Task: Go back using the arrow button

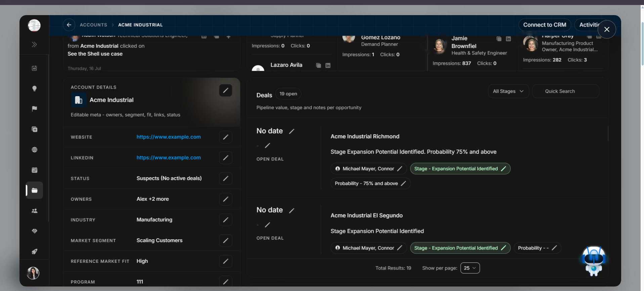Action: click(69, 25)
